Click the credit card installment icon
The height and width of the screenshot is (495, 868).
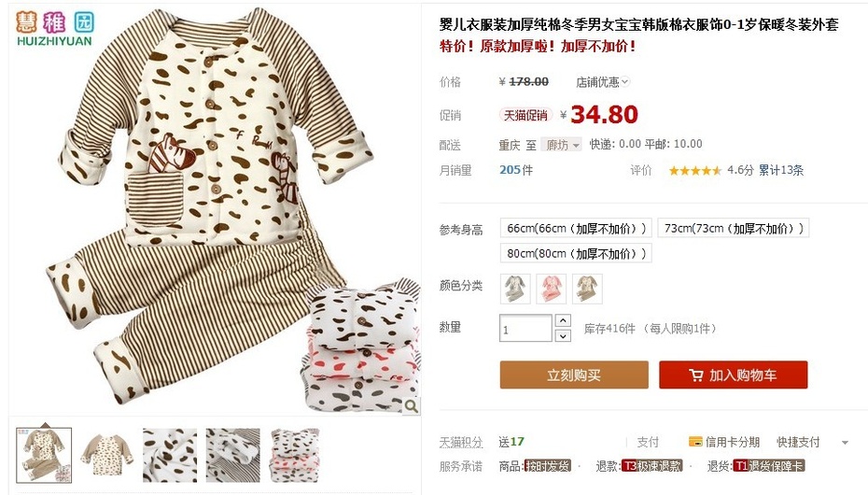tap(695, 441)
